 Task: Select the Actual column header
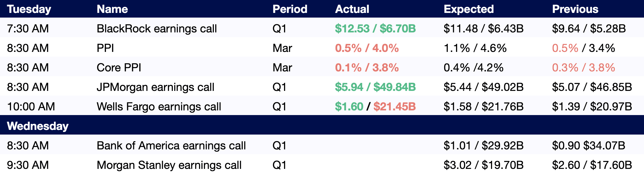click(x=352, y=9)
